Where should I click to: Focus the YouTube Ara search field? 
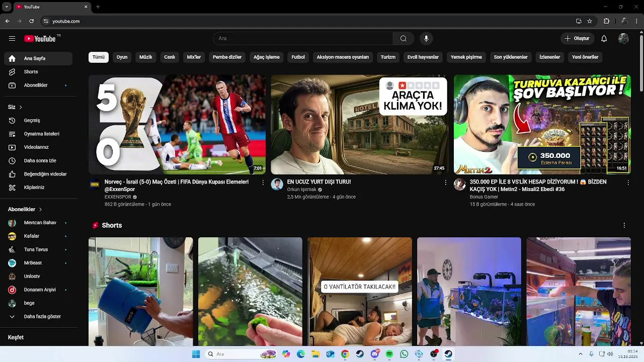[303, 39]
